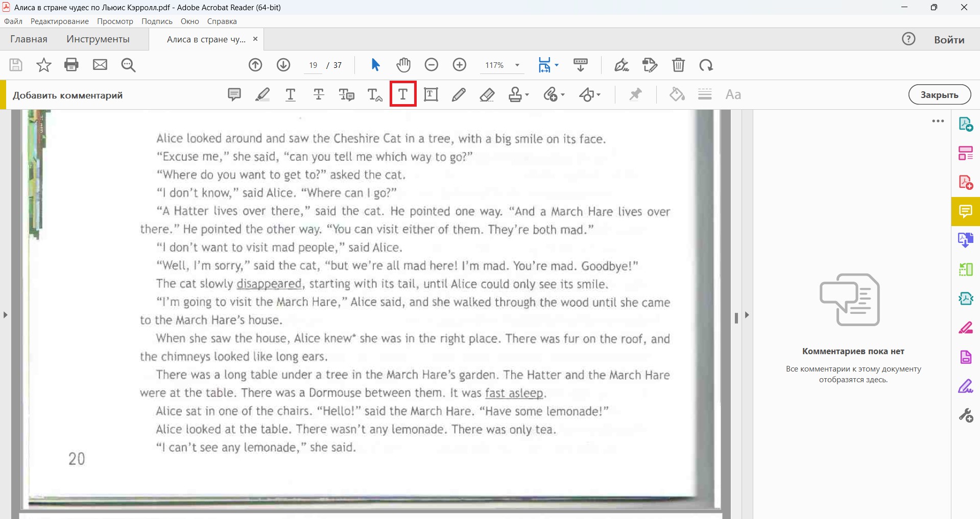Select the pencil drawing tool
980x519 pixels.
459,94
